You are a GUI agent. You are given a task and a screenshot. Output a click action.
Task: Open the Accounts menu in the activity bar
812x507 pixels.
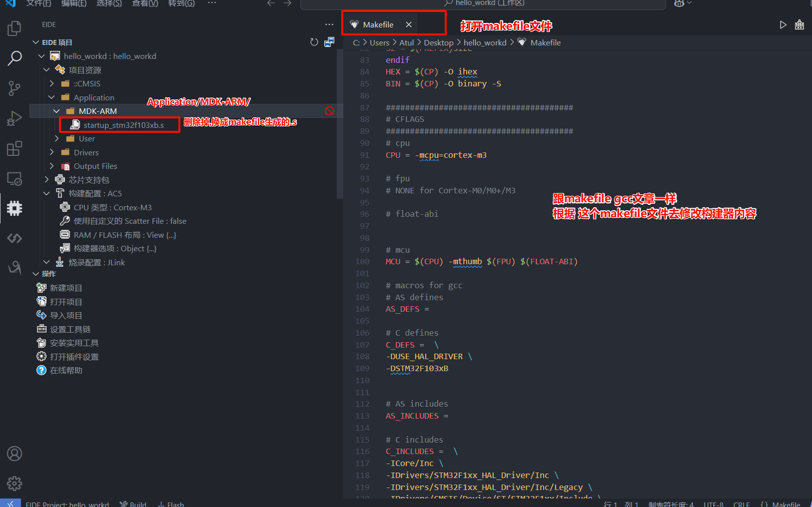(14, 454)
